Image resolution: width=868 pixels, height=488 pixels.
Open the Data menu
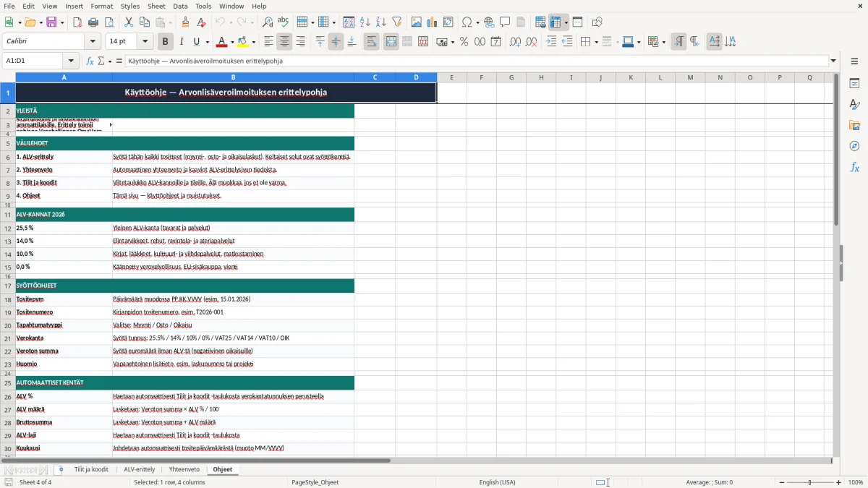click(180, 6)
